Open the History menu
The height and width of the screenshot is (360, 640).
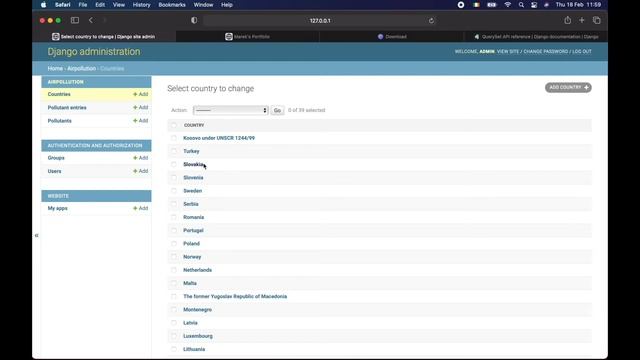click(141, 5)
